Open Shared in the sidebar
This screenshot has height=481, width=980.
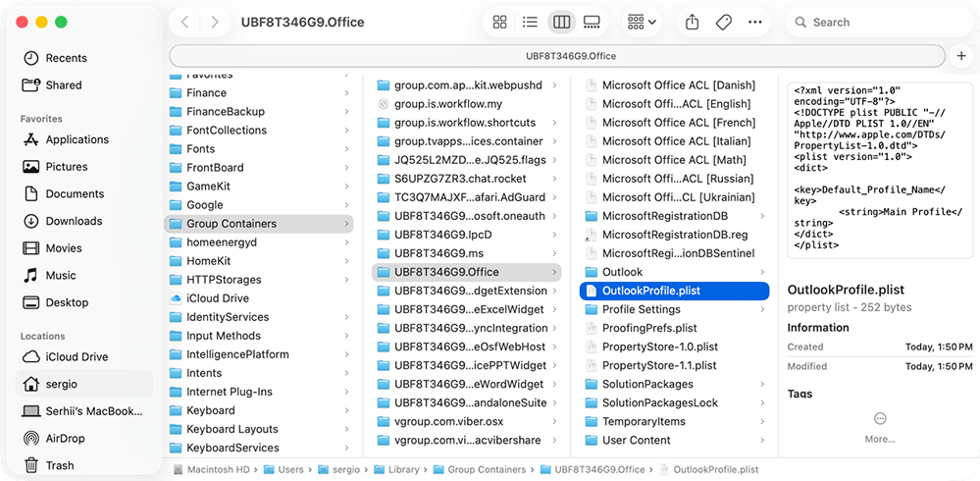click(x=84, y=85)
